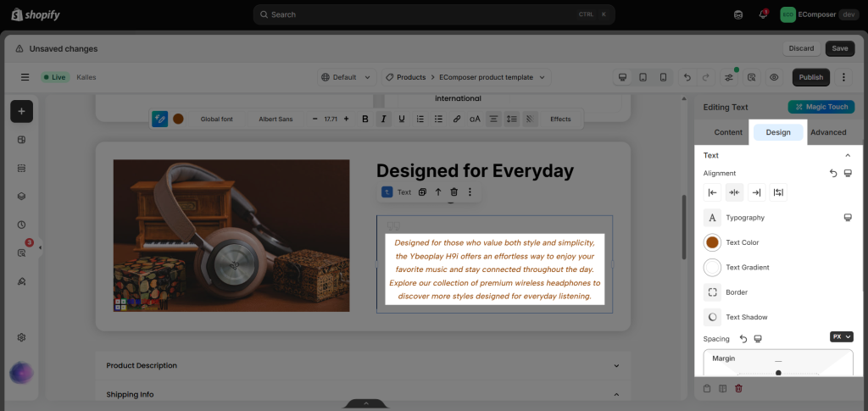Expand the bottom panel handle chevron
Viewport: 868px width, 411px height.
click(366, 404)
